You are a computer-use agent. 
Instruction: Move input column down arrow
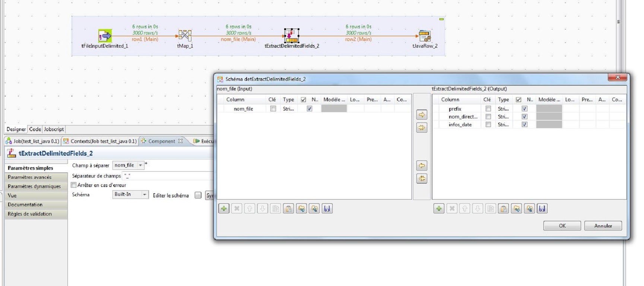(x=263, y=209)
